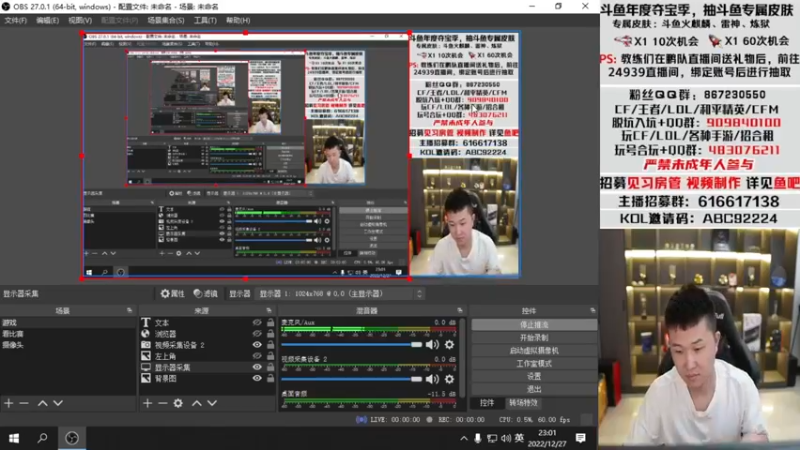Toggle the lock on the 背景图 source

(270, 379)
